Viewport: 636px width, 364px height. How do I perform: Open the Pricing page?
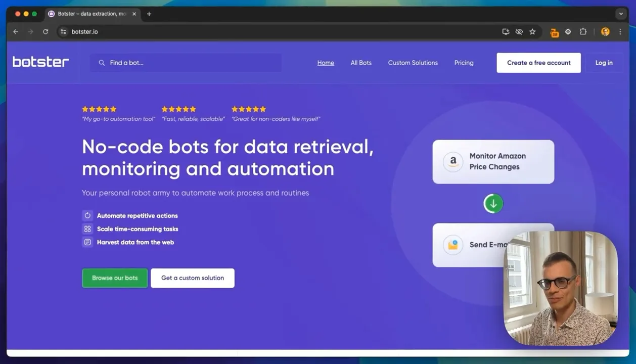tap(464, 63)
